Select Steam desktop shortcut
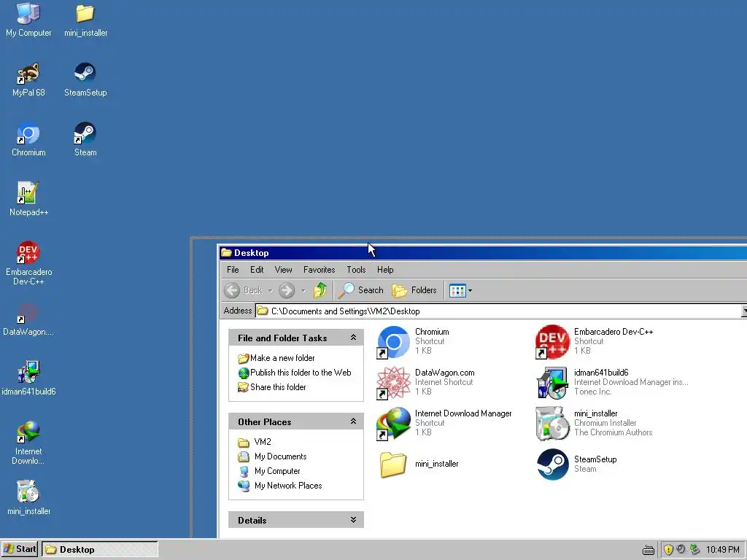Image resolution: width=747 pixels, height=560 pixels. (85, 140)
